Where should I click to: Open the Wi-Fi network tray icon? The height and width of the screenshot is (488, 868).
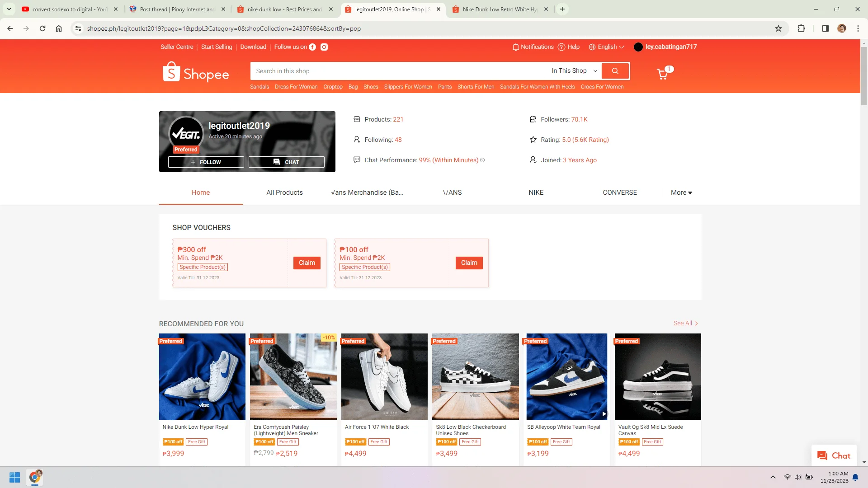(787, 477)
